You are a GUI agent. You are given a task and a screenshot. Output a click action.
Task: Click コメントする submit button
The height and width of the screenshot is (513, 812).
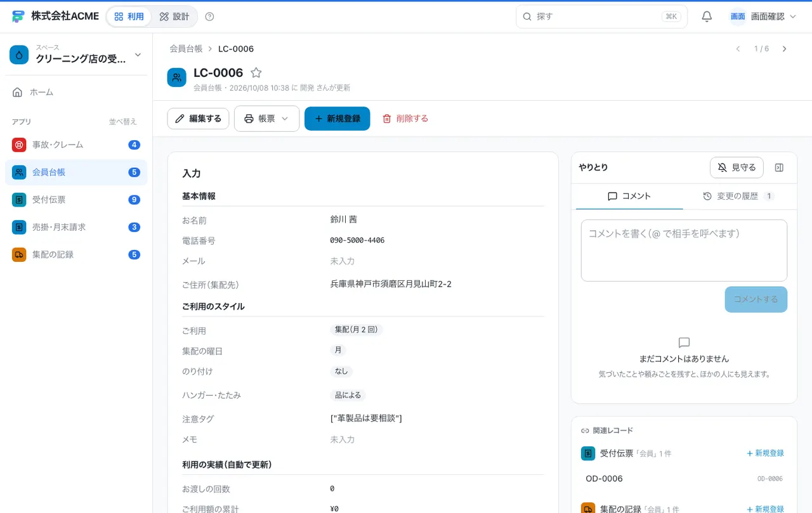tap(756, 299)
